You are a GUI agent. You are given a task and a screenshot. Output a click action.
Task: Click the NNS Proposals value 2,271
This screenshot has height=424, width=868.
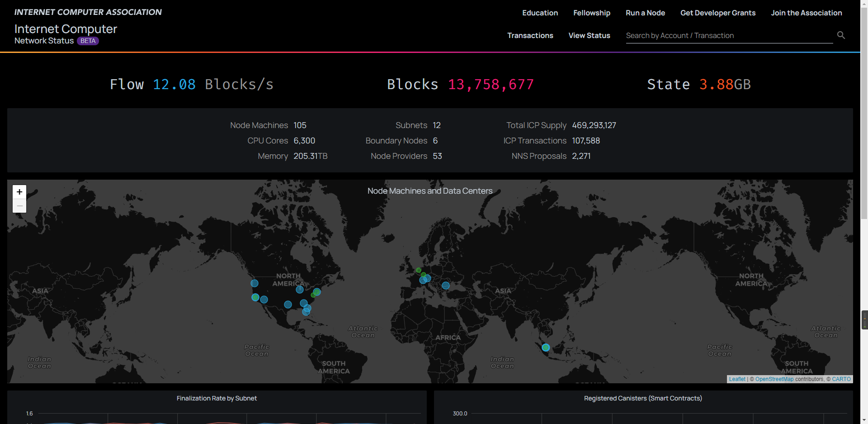581,156
